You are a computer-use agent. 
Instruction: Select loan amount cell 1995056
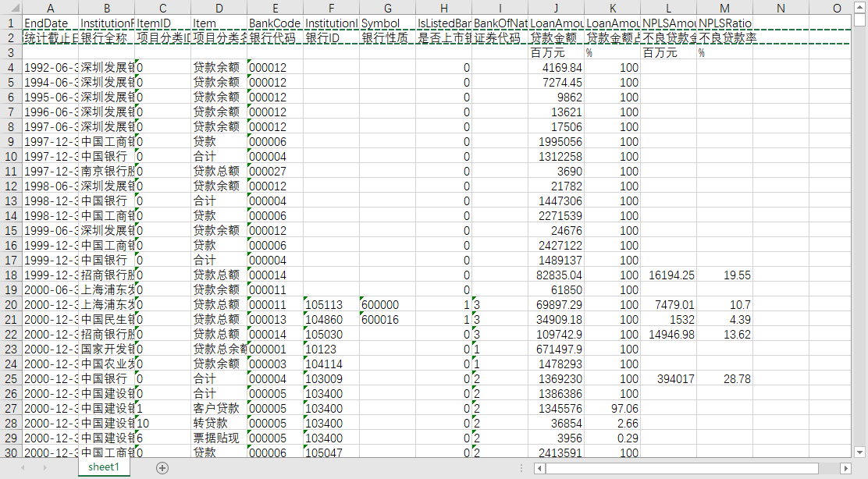(x=556, y=142)
